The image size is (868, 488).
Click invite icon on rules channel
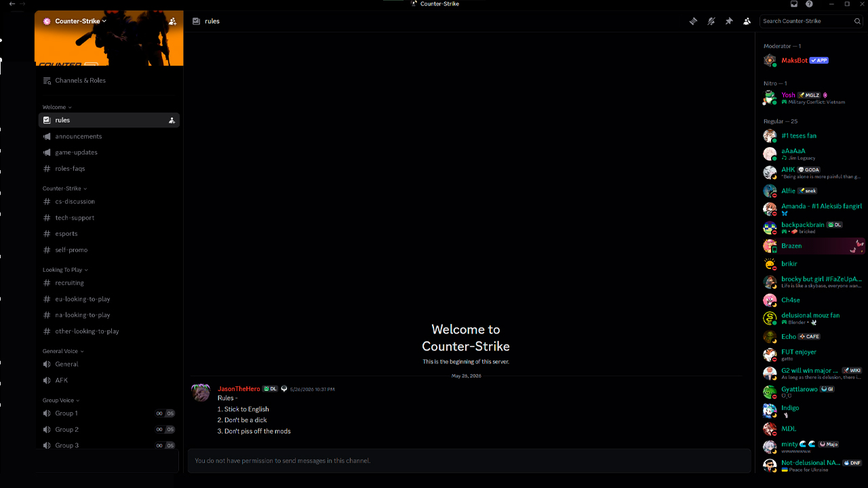172,120
